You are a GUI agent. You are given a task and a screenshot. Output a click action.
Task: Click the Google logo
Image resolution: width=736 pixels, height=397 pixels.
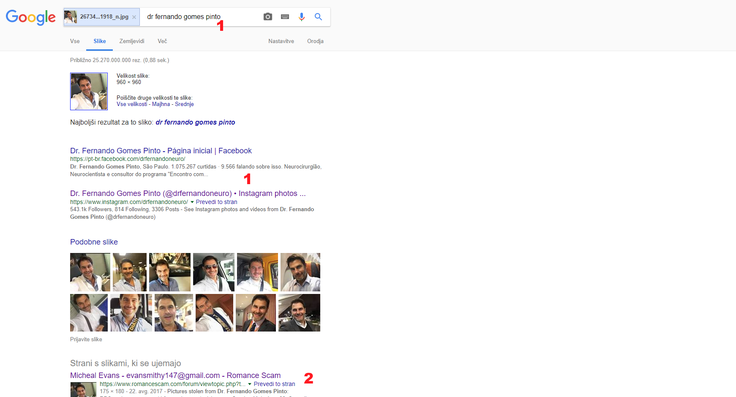click(31, 17)
